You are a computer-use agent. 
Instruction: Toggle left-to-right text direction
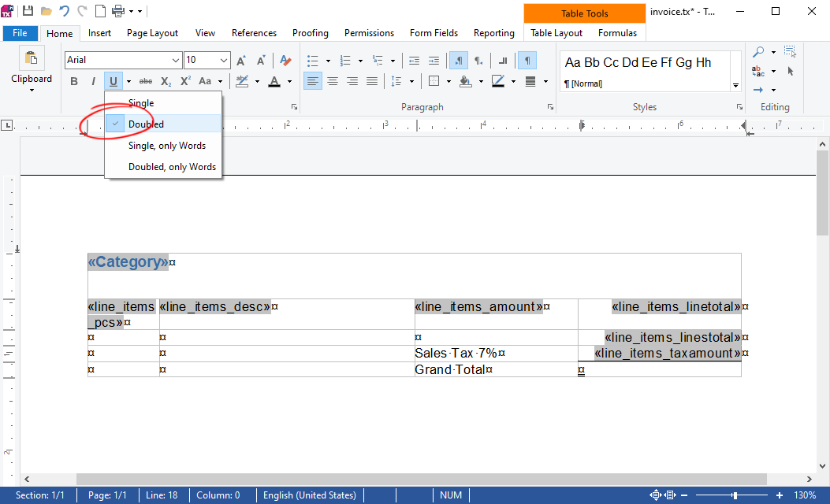pyautogui.click(x=459, y=61)
